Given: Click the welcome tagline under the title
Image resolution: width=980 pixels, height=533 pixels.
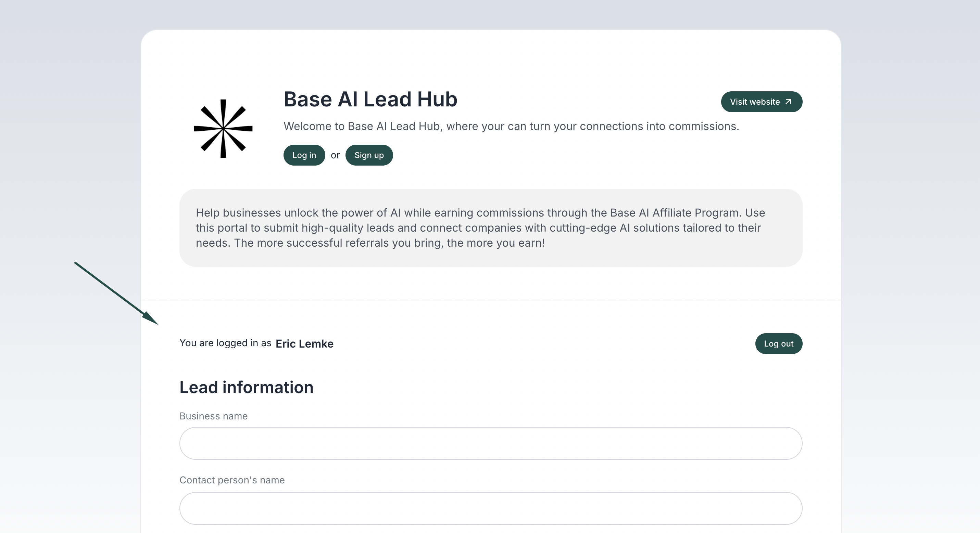Looking at the screenshot, I should pos(511,126).
